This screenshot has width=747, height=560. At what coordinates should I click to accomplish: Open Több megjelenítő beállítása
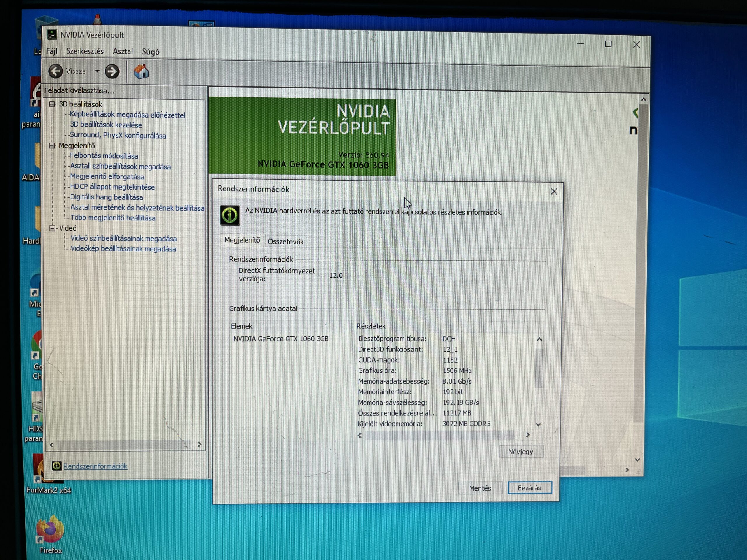(113, 218)
